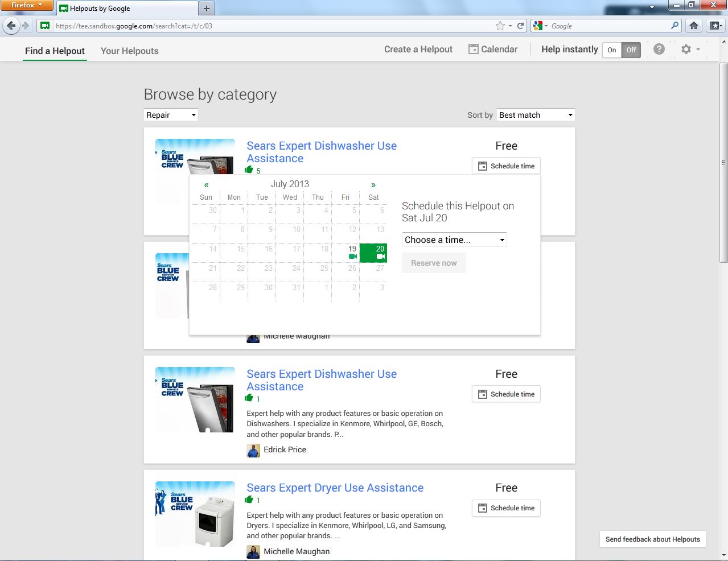The height and width of the screenshot is (561, 728).
Task: Click the Google search input field
Action: pyautogui.click(x=609, y=26)
